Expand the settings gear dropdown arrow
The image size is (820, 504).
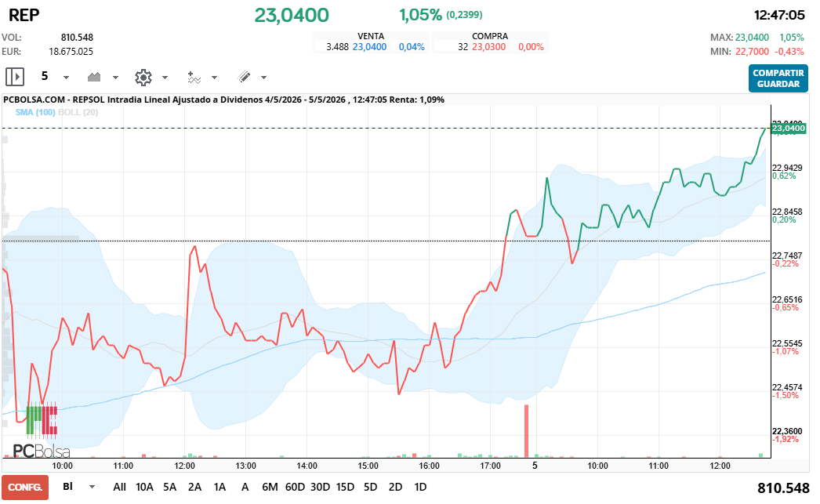165,78
